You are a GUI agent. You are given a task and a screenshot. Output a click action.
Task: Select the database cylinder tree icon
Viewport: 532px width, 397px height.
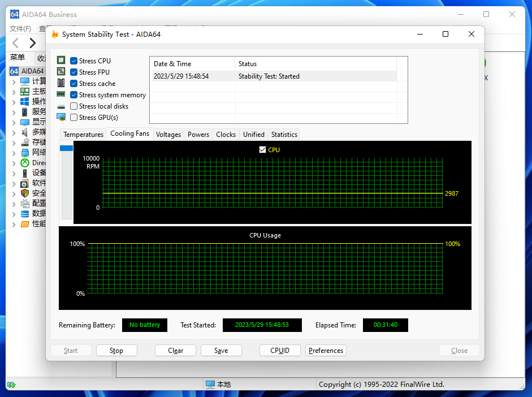pyautogui.click(x=25, y=214)
